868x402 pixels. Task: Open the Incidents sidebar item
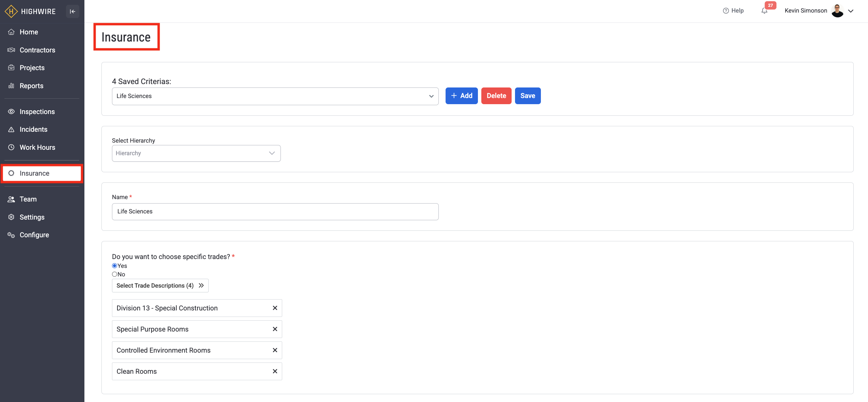[x=33, y=129]
